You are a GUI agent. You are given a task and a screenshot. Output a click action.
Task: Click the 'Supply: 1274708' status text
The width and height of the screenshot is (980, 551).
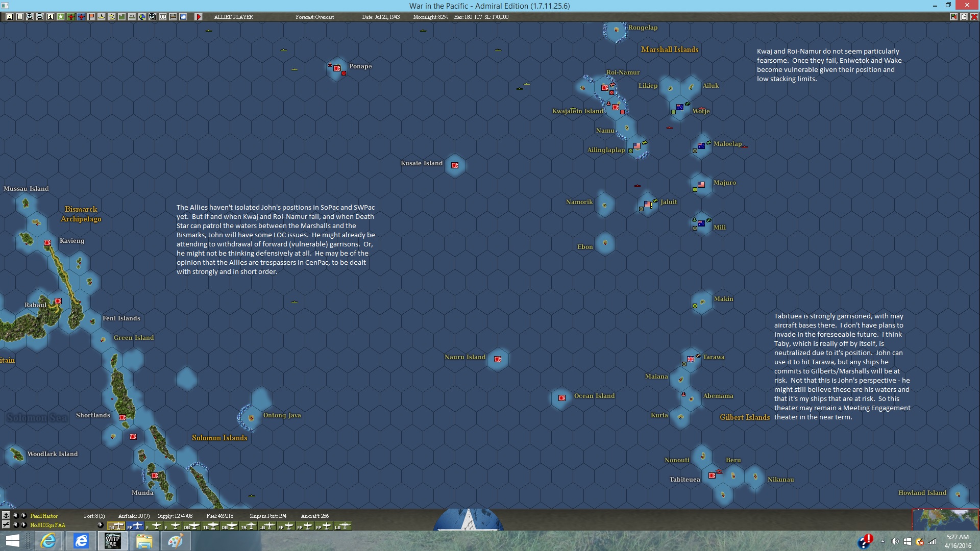175,516
